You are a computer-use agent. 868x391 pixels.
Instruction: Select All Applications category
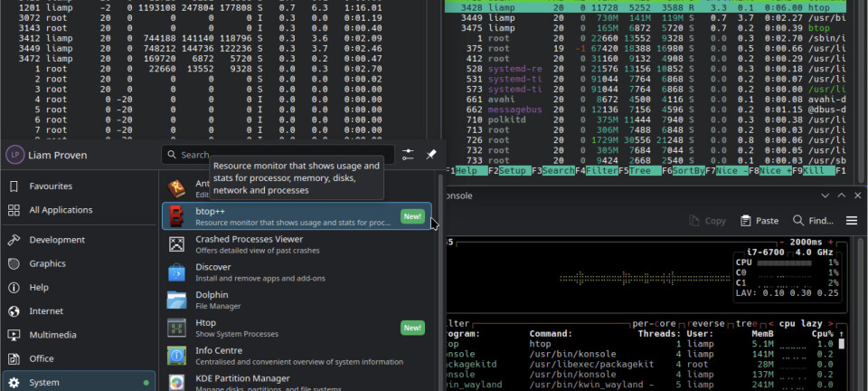[x=79, y=210]
